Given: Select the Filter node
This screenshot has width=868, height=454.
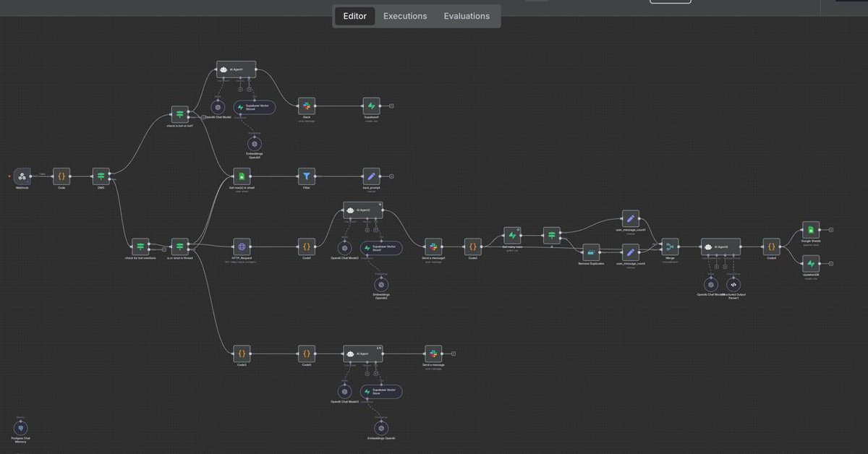Looking at the screenshot, I should coord(307,176).
